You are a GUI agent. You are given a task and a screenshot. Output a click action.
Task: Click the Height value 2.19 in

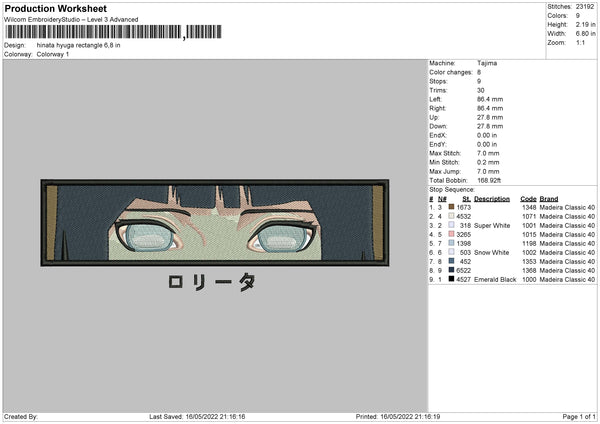coord(585,24)
